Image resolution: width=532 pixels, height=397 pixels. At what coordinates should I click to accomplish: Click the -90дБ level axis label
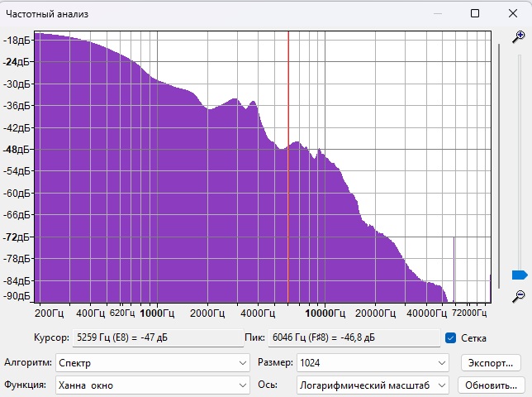point(17,296)
